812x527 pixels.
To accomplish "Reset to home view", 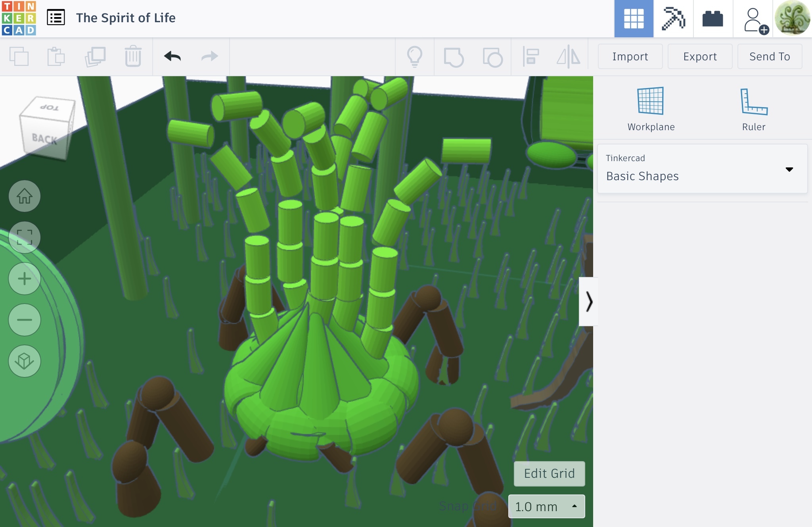I will pyautogui.click(x=25, y=196).
